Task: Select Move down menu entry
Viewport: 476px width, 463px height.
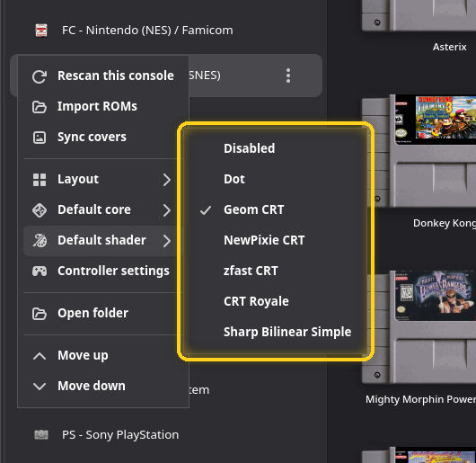Action: 103,387
